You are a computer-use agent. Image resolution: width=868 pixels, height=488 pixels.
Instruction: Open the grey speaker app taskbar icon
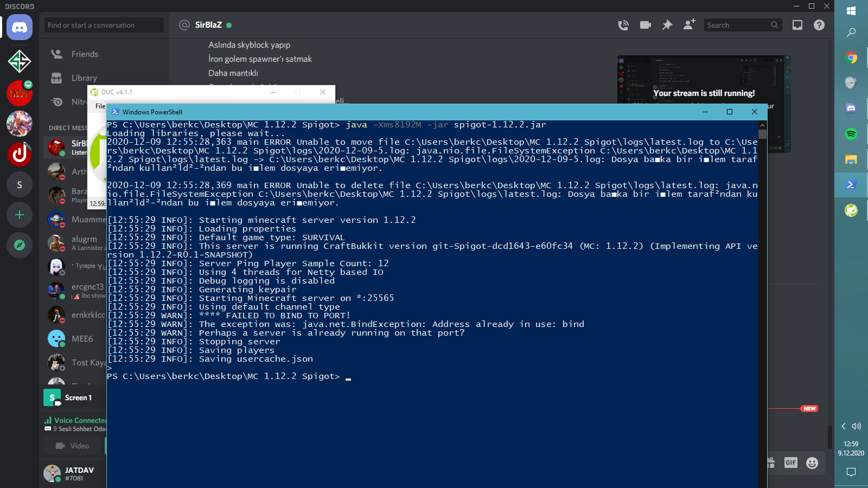pos(851,82)
